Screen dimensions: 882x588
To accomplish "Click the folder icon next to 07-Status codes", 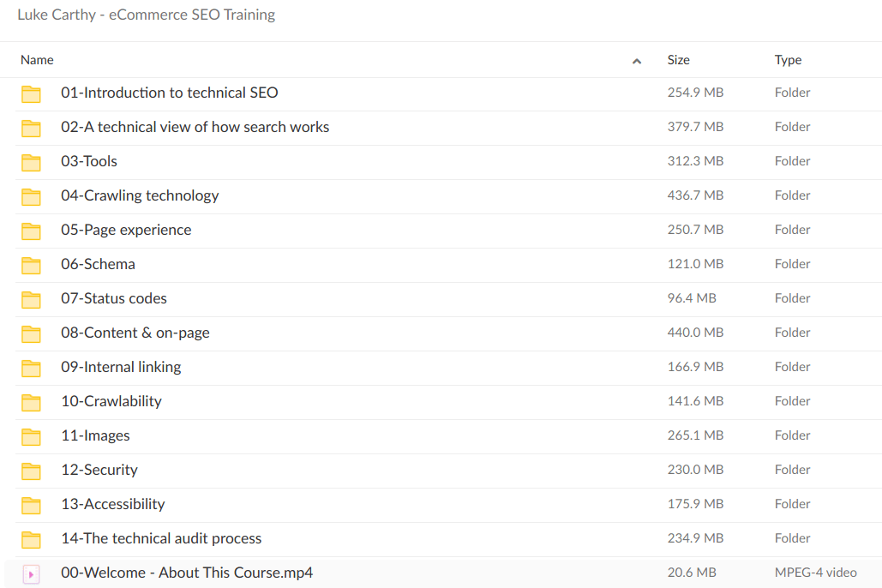I will [32, 298].
